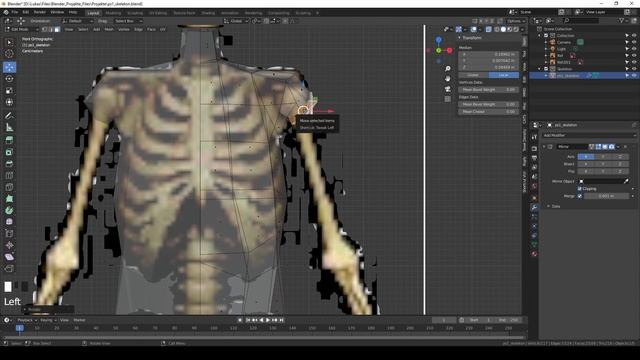Open the Select Box drag dropdown

click(128, 21)
